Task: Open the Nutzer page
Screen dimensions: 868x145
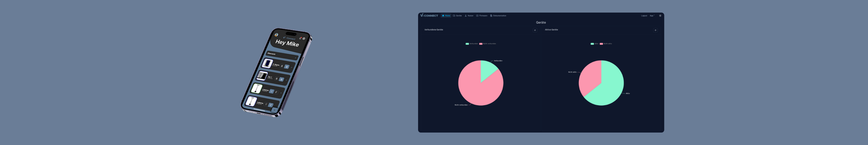Action: 469,16
